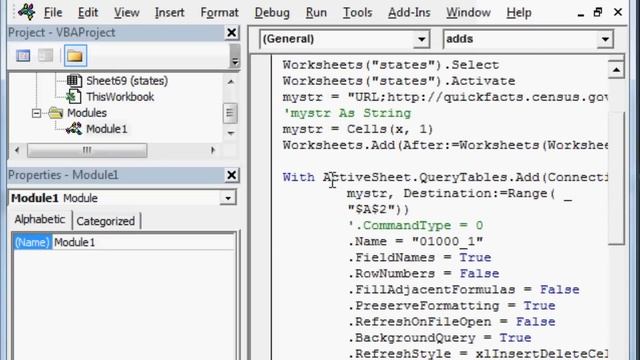This screenshot has width=640, height=360.
Task: Click the .FillAdjacentFormulas = False line
Action: [463, 290]
